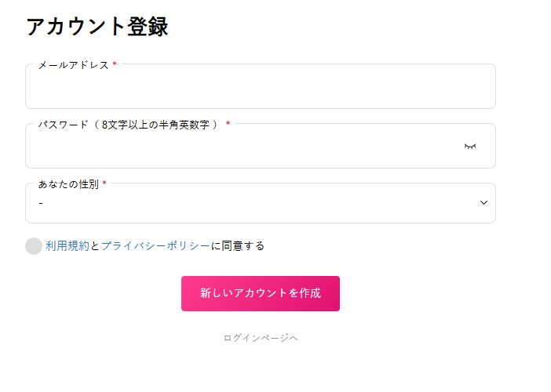Image resolution: width=551 pixels, height=392 pixels.
Task: Click red asterisk beside password hint
Action: click(228, 125)
